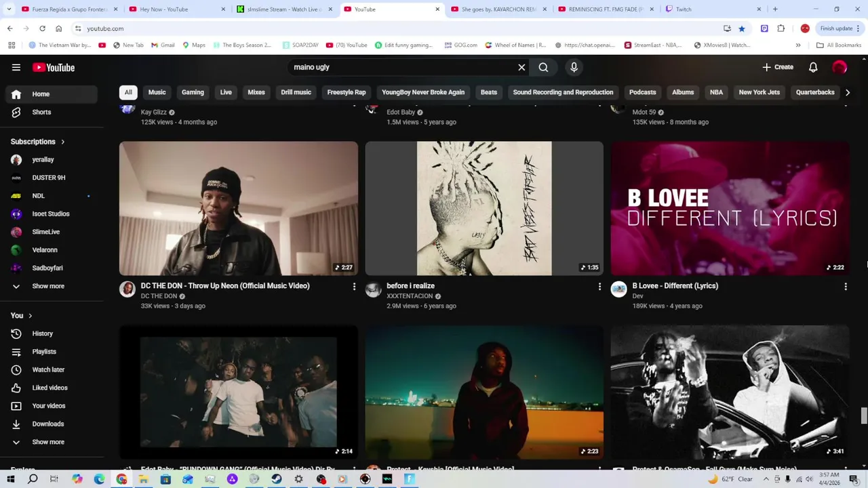Viewport: 868px width, 488px height.
Task: Reload the page with the refresh icon
Action: 42,28
